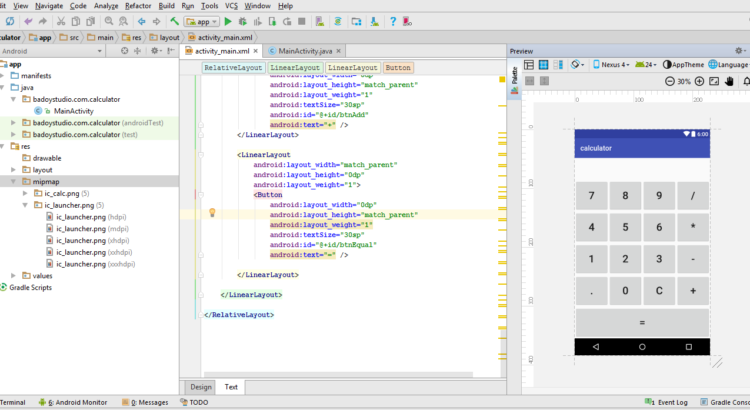750x410 pixels.
Task: Click the Make Project hammer icon
Action: tap(174, 21)
